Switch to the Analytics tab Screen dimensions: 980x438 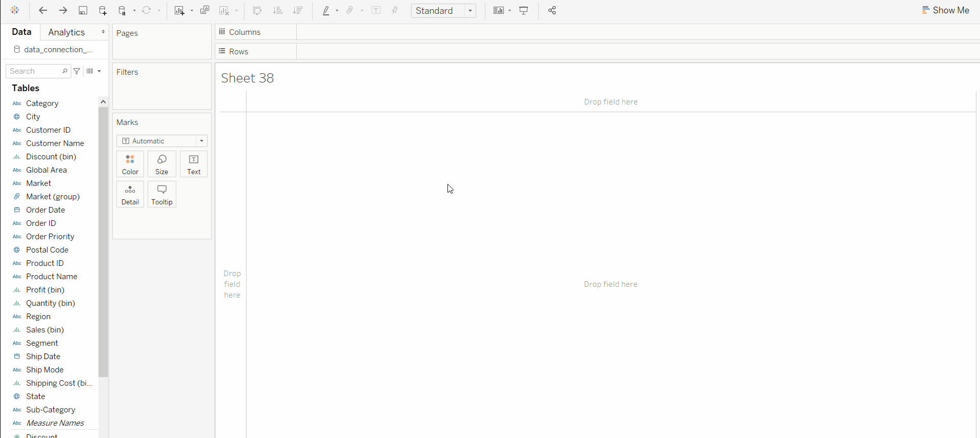[67, 32]
